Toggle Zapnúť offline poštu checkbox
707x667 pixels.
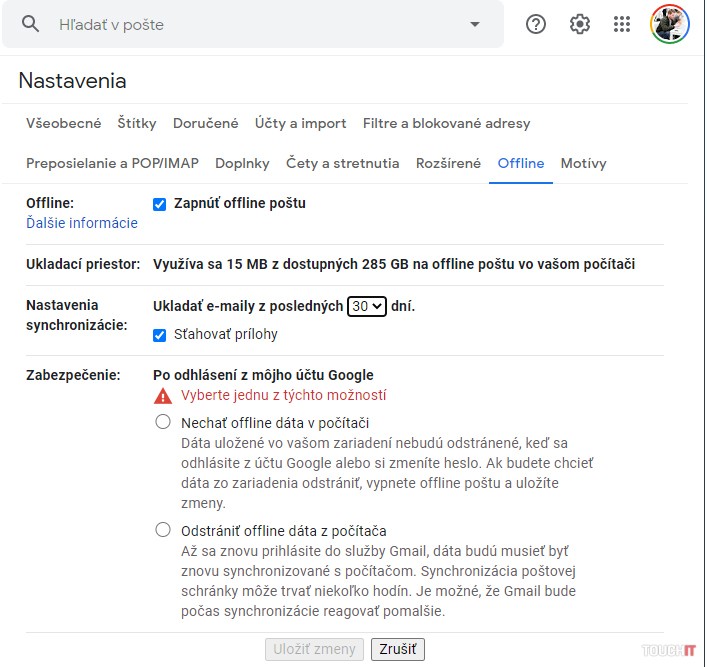tap(159, 204)
